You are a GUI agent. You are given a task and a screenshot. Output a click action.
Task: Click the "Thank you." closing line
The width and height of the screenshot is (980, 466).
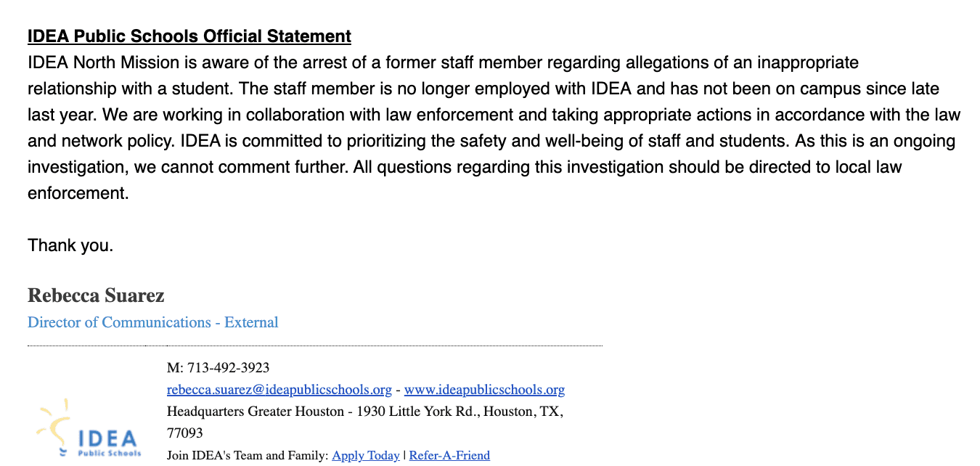pos(70,245)
